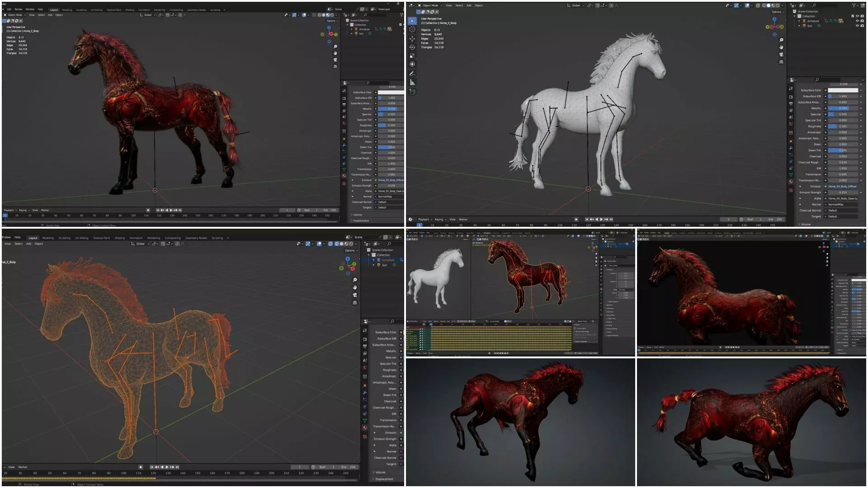Click the zoom magnifier gizmo in top-right viewport
Screen dimensions: 868x488
781,40
